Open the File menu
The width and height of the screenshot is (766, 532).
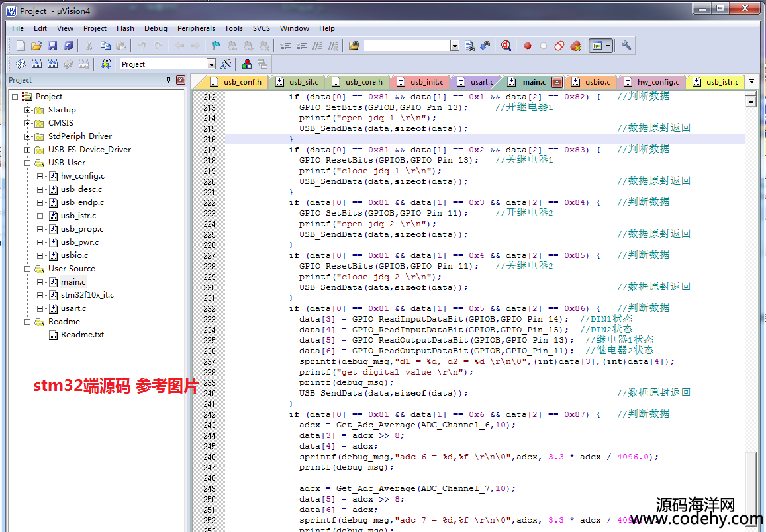pos(18,28)
